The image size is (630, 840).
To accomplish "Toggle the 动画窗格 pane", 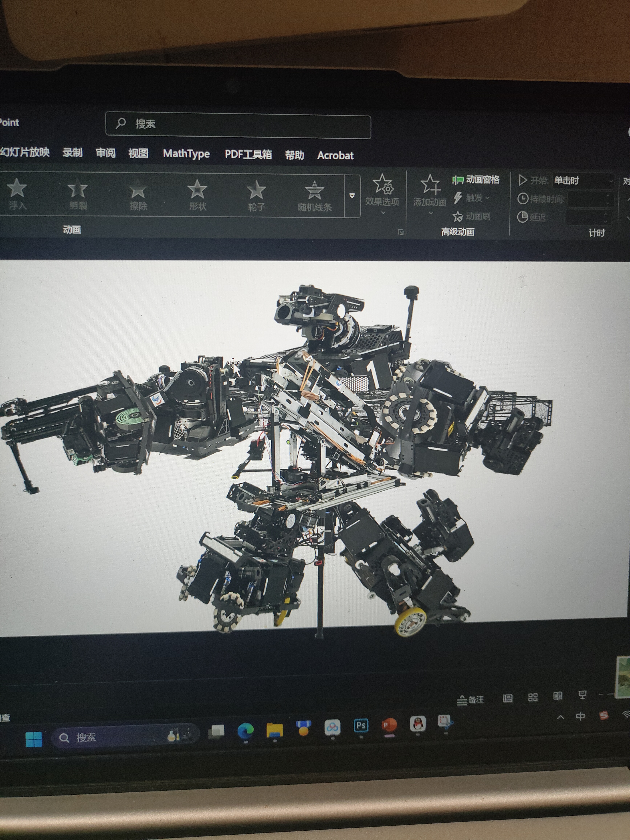I will (476, 180).
